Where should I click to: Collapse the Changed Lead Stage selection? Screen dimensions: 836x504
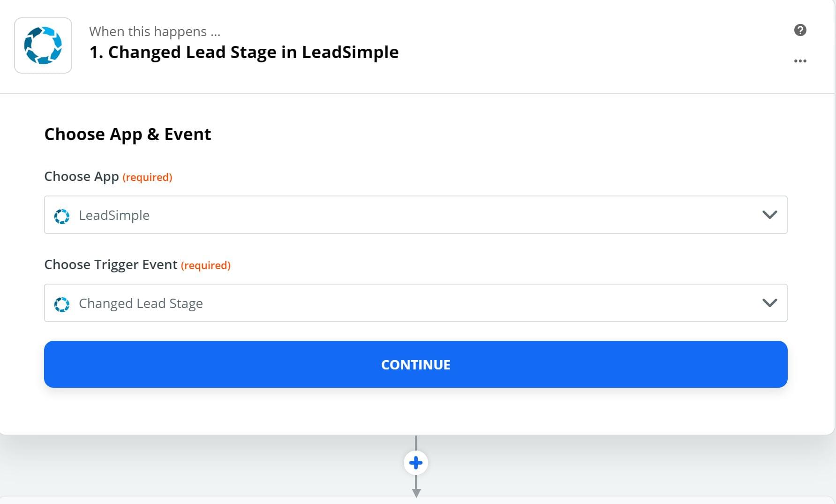tap(769, 303)
